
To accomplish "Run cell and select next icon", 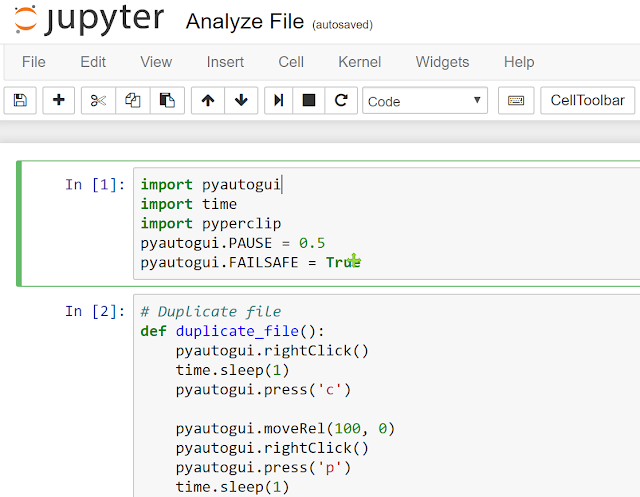I will (278, 100).
